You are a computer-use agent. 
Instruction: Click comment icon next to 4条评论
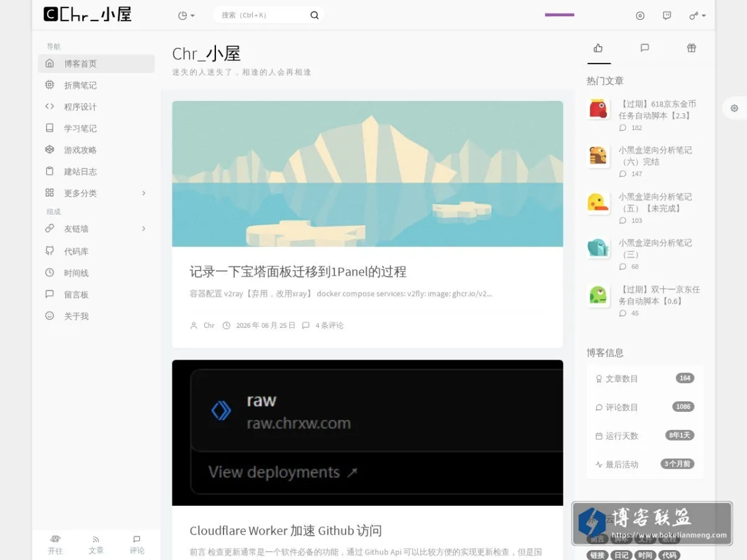pyautogui.click(x=306, y=325)
